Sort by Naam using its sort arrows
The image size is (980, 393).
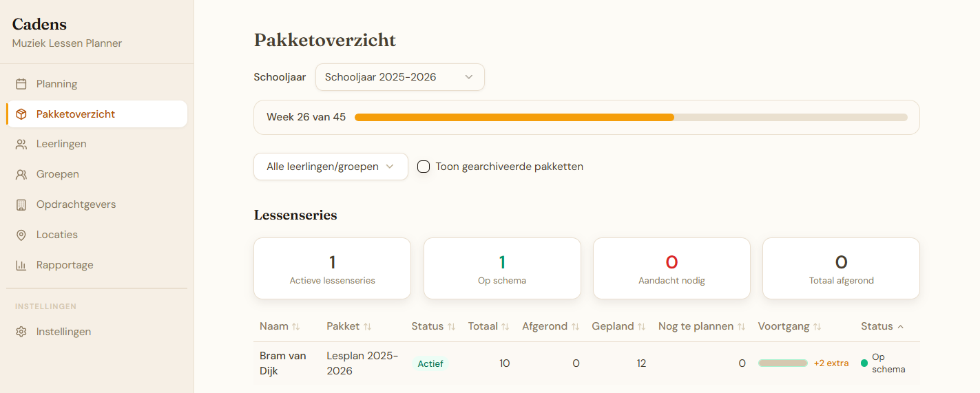click(296, 326)
